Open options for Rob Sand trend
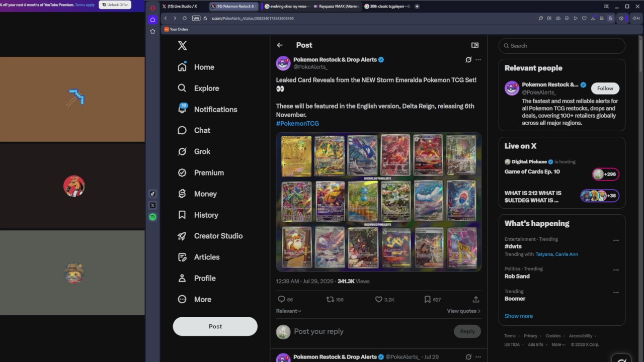 616,270
